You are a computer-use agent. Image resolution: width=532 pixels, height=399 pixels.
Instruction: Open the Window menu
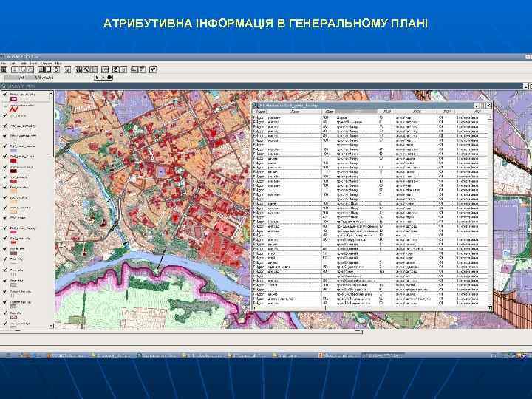47,63
